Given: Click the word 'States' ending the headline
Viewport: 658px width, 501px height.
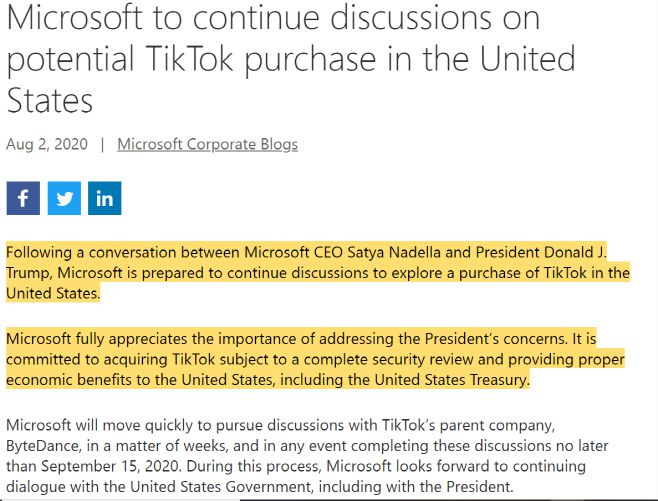Looking at the screenshot, I should (50, 100).
